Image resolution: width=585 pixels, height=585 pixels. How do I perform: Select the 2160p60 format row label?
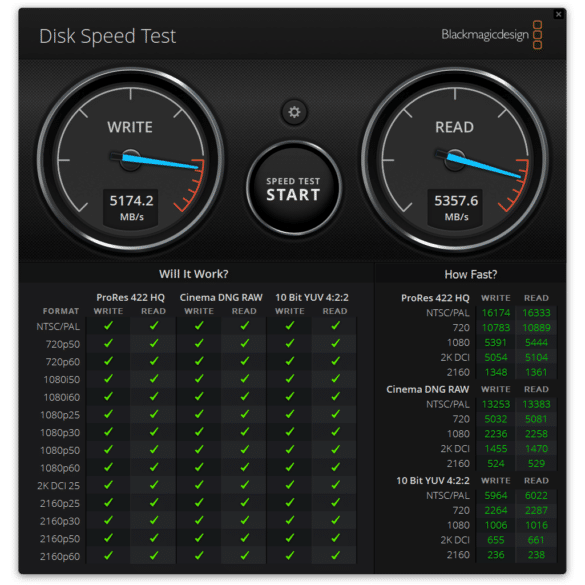point(60,557)
